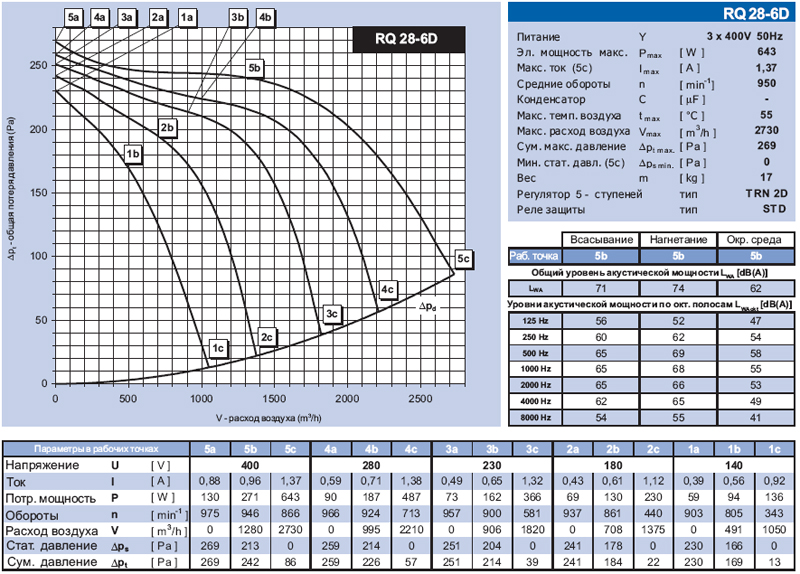Click the blue RQ 28-6D header in the specs panel

(653, 12)
